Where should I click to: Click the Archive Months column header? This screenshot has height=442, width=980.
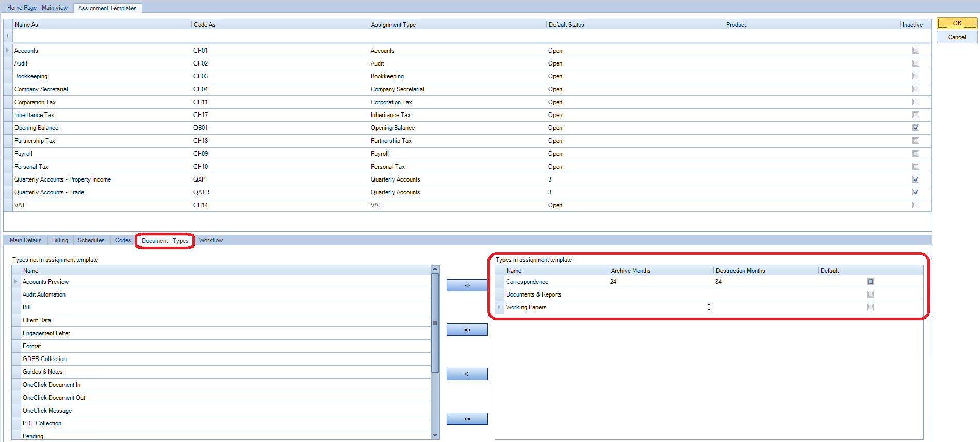click(661, 271)
